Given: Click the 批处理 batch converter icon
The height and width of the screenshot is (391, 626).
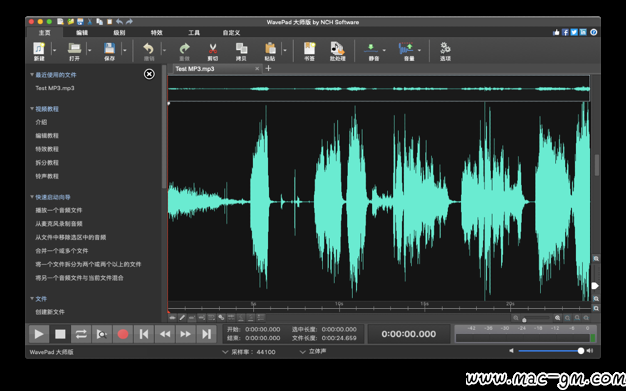Looking at the screenshot, I should click(337, 49).
